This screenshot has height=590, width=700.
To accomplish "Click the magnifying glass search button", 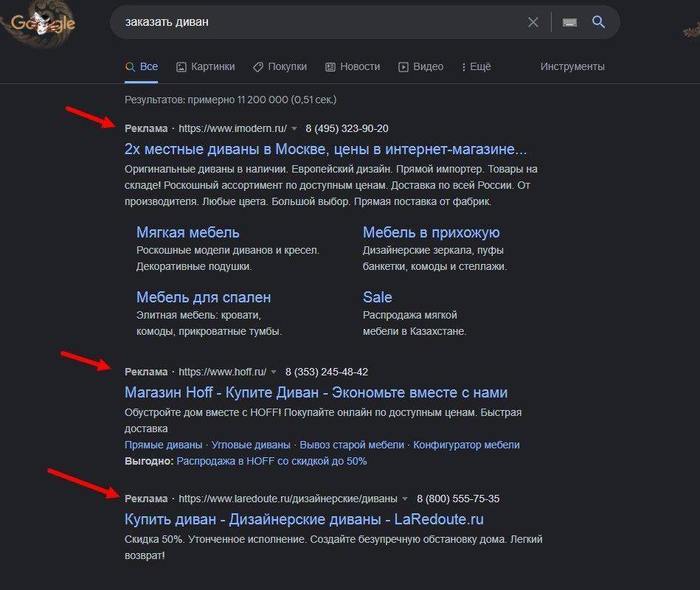I will click(x=598, y=22).
